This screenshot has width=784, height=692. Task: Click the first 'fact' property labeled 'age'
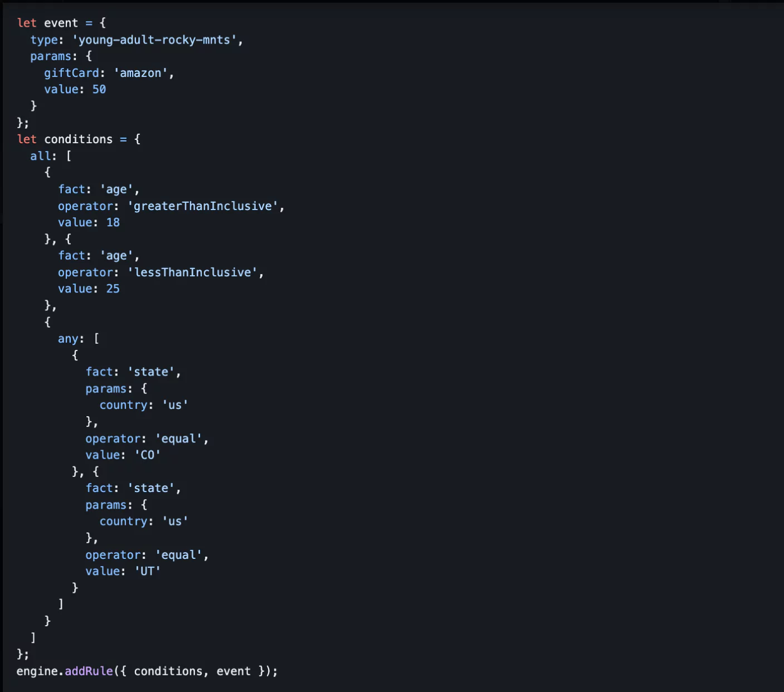click(x=71, y=189)
